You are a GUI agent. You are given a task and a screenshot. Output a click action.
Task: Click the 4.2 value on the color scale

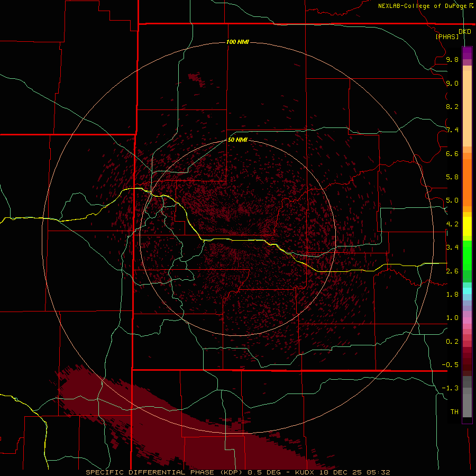click(452, 224)
